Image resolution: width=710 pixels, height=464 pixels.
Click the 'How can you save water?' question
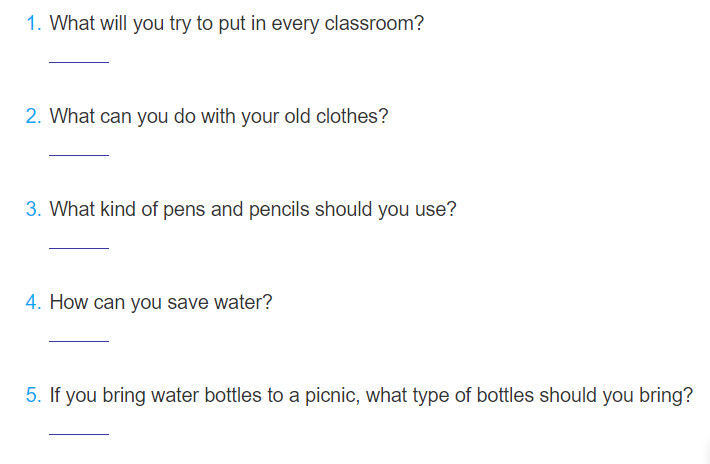(x=161, y=302)
